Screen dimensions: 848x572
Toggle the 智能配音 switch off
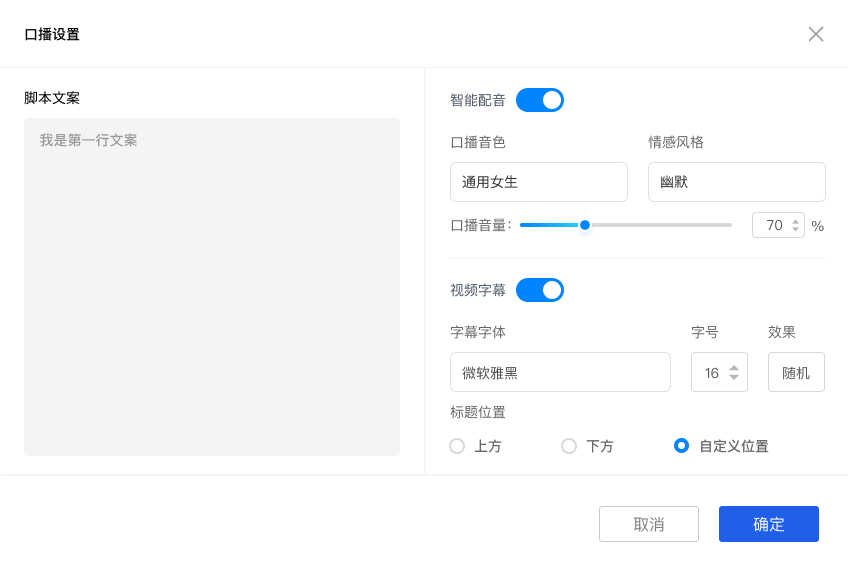point(540,100)
